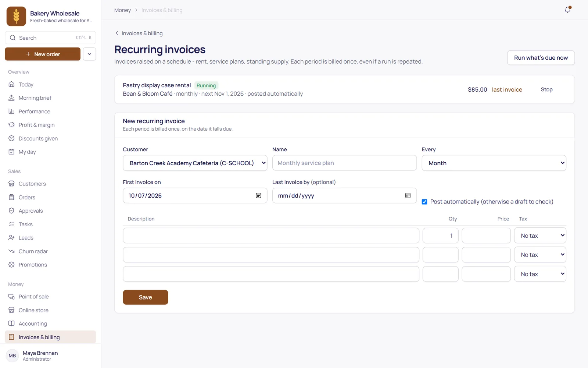Open the Customer dropdown
This screenshot has width=588, height=368.
(x=195, y=163)
